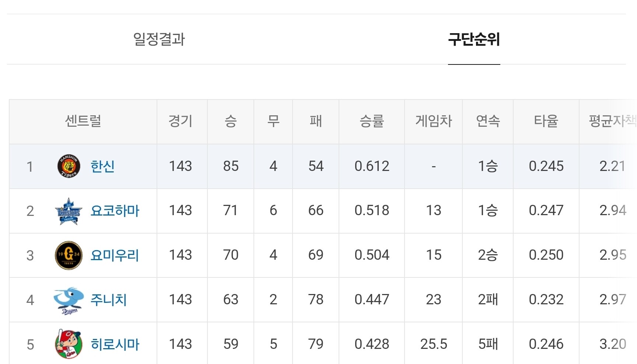Switch to the 일정결과 tab
This screenshot has width=637, height=364.
point(159,39)
